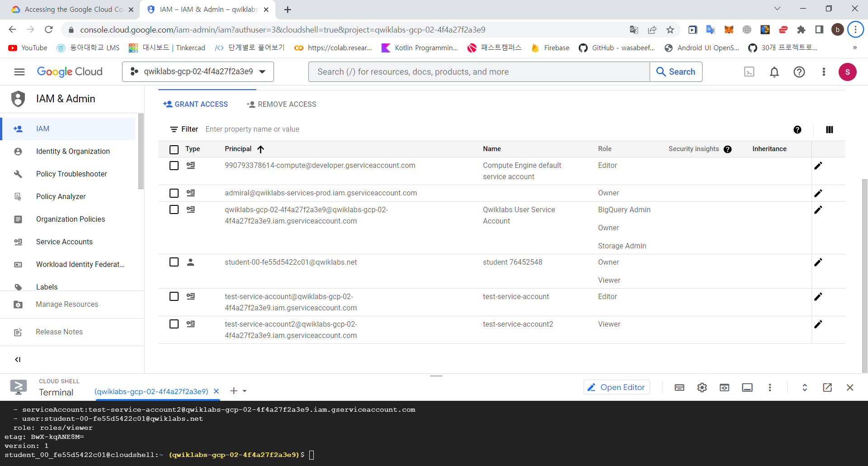Open Organization Policies

[x=68, y=219]
